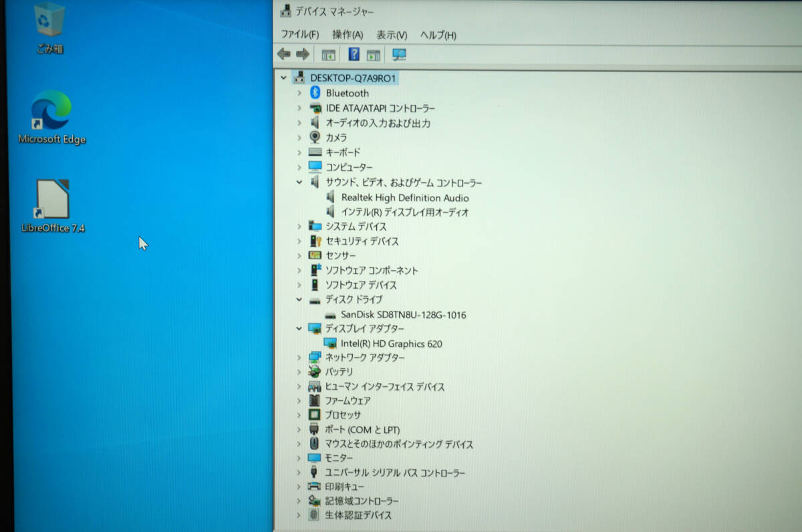Select the カメラ camera category icon
Image resolution: width=802 pixels, height=532 pixels.
click(x=315, y=137)
